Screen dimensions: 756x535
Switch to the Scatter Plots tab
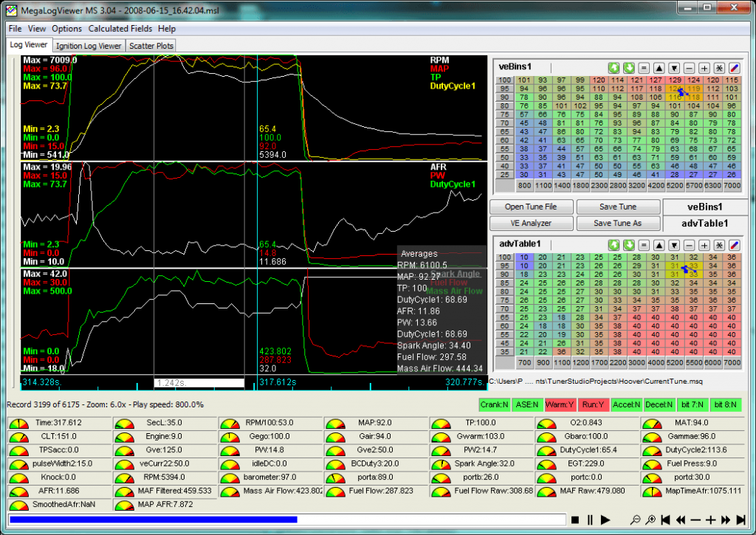click(x=151, y=46)
